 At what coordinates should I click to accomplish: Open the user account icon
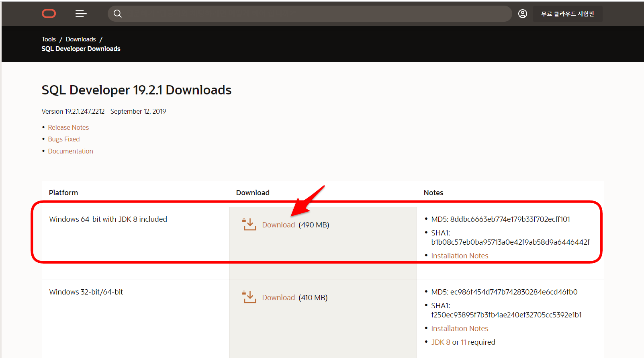pyautogui.click(x=522, y=14)
